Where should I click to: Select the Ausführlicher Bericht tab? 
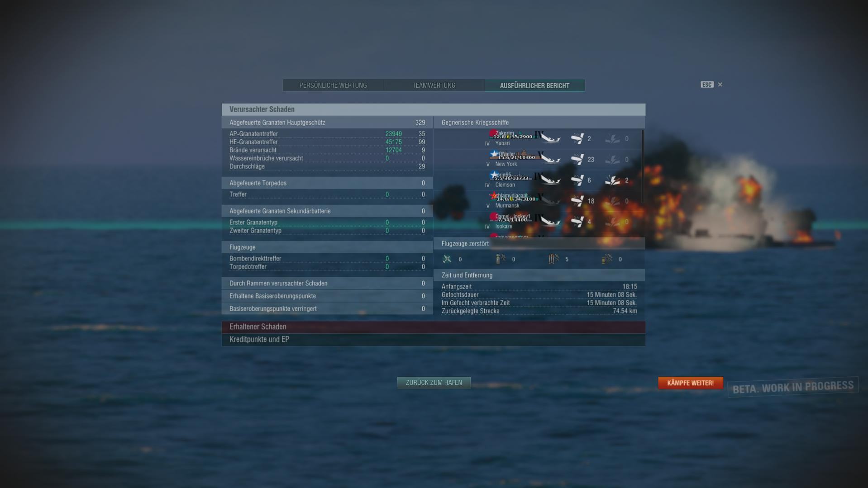(534, 85)
